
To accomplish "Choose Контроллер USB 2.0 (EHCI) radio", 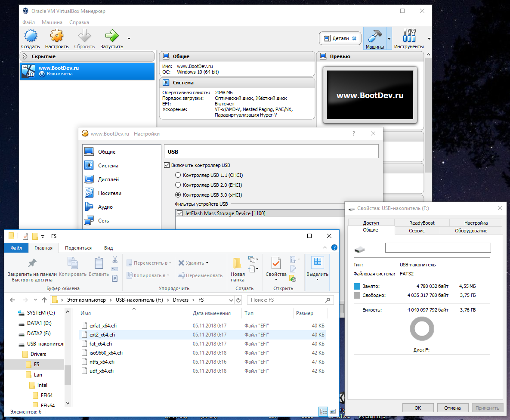I will coord(178,185).
